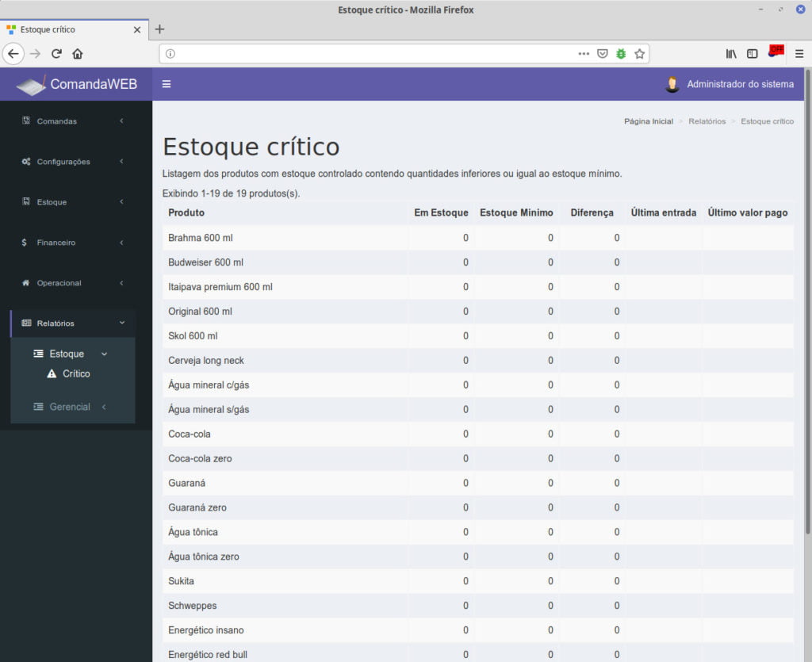The height and width of the screenshot is (662, 812).
Task: Go to the Firefox home page icon
Action: pos(78,54)
